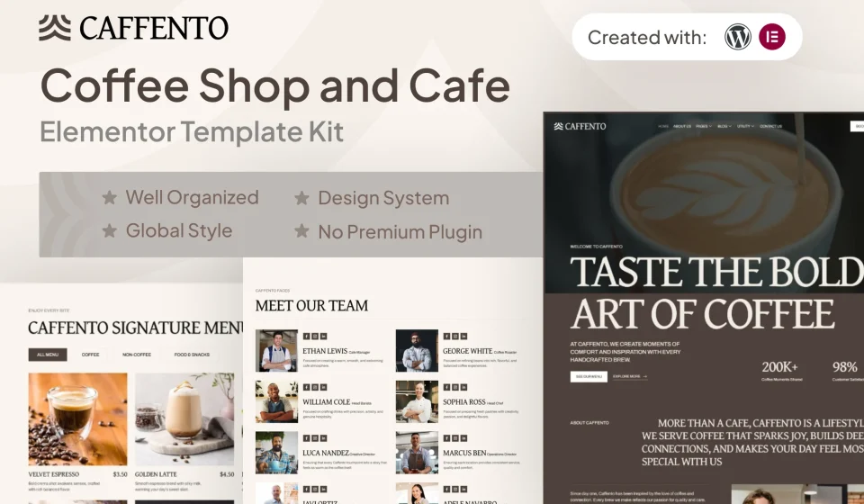Click the Explore More link

click(630, 377)
